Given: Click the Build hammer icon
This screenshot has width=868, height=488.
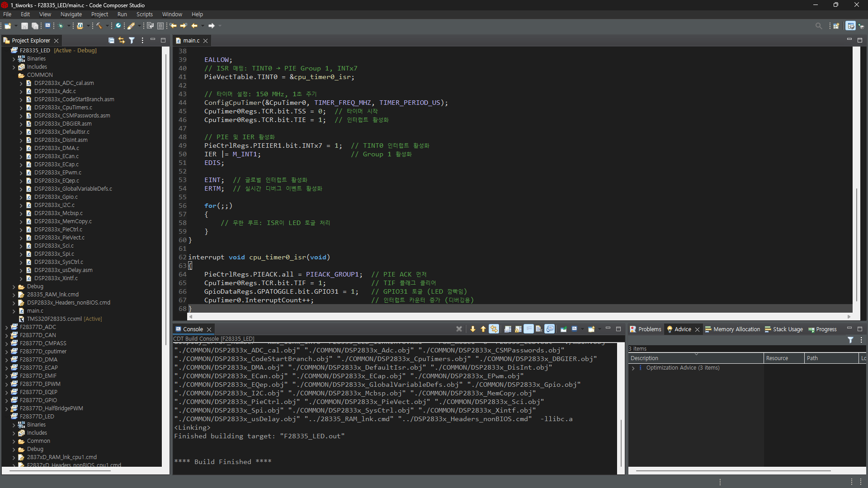Looking at the screenshot, I should [x=99, y=26].
